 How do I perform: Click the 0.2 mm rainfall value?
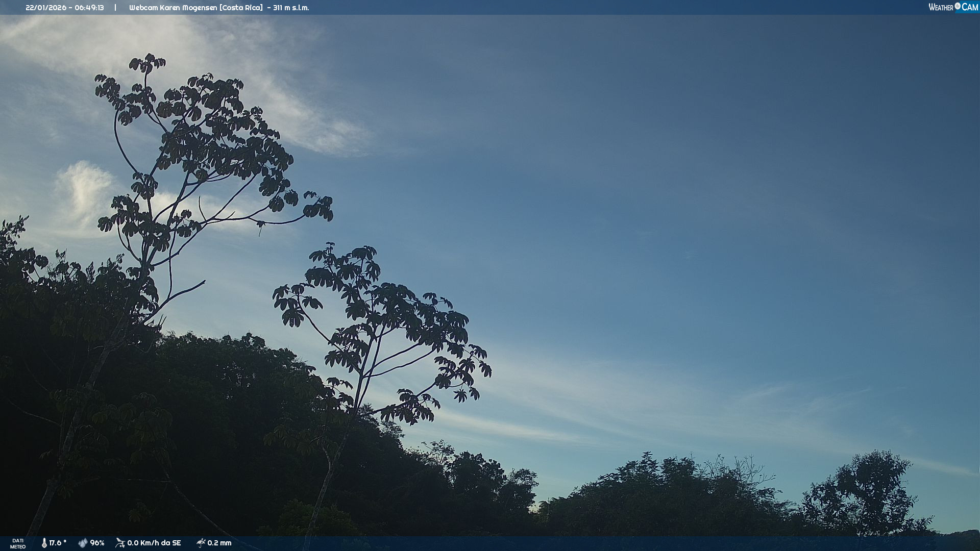(219, 543)
